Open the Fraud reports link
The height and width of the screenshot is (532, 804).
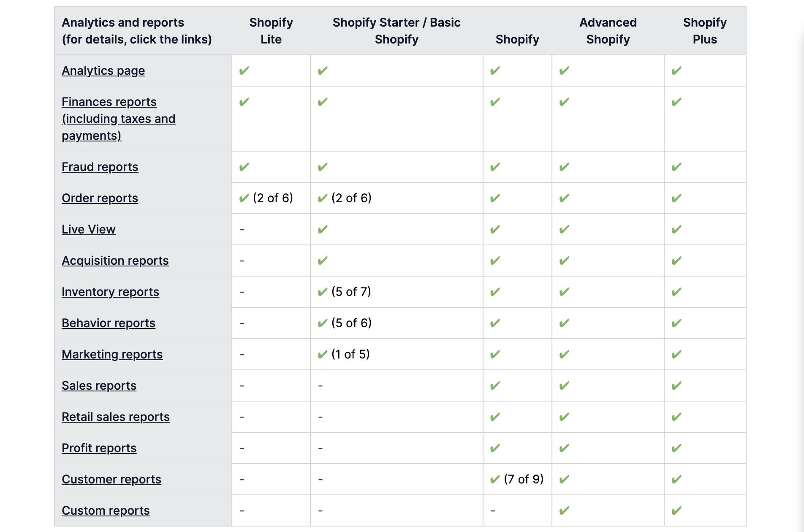(100, 167)
